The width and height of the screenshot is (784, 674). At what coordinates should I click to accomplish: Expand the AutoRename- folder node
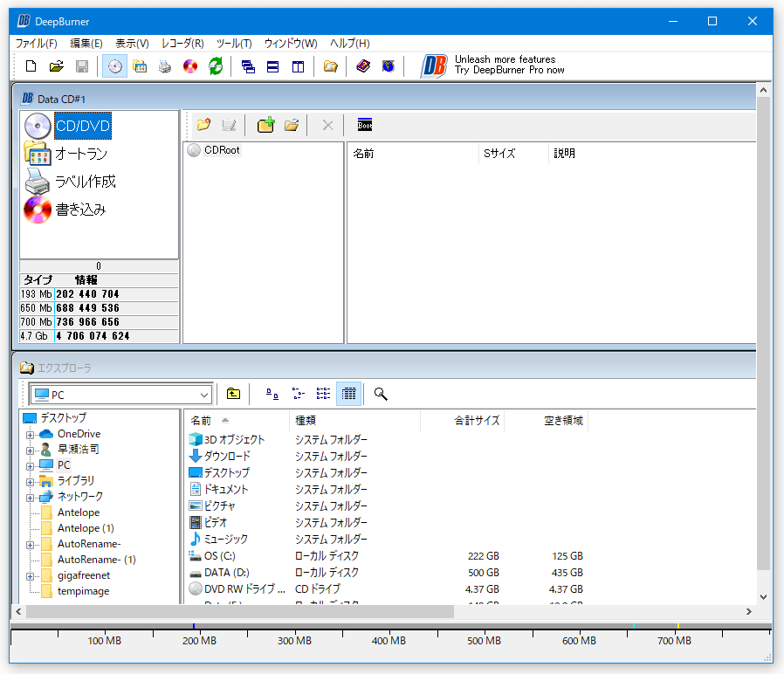click(x=30, y=545)
